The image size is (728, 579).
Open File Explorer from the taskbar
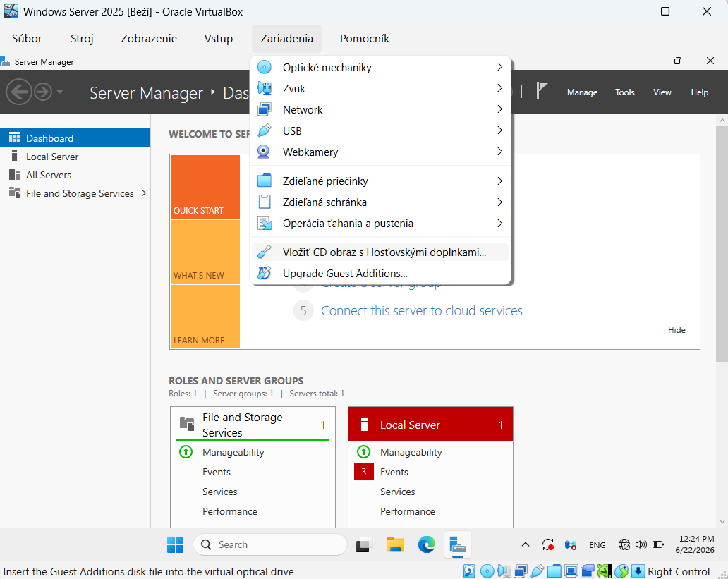tap(396, 544)
